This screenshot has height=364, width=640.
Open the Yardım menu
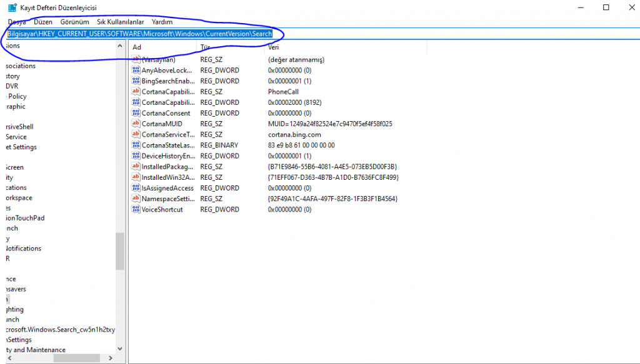(x=162, y=22)
